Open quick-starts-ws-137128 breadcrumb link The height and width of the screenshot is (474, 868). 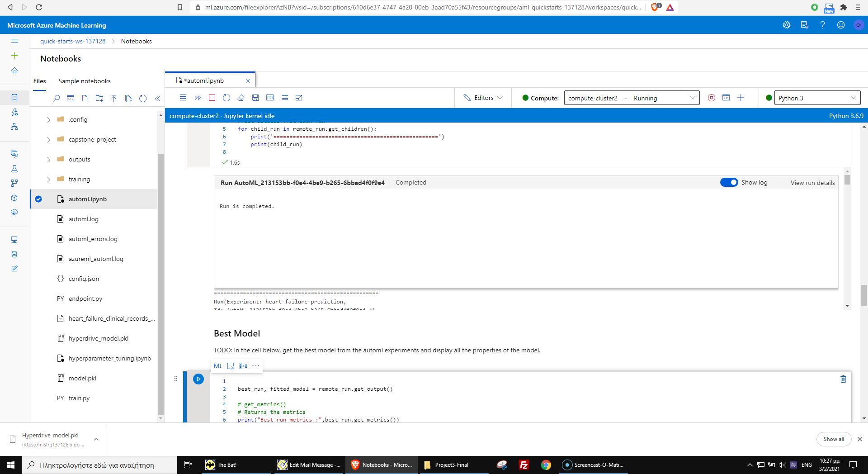73,41
